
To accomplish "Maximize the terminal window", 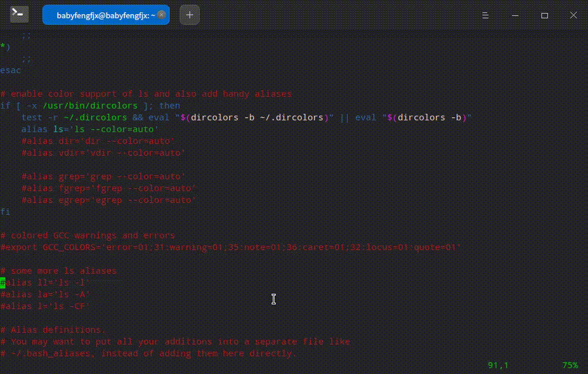I will 544,15.
